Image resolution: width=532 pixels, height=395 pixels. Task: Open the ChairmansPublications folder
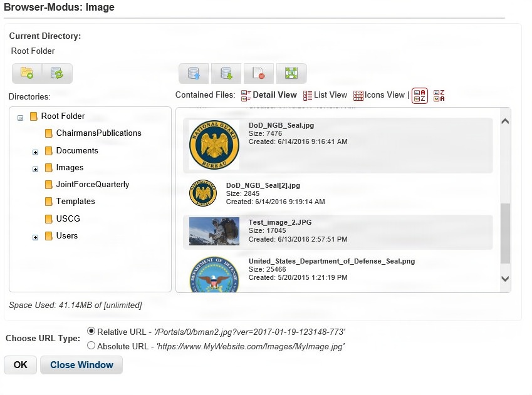(99, 133)
